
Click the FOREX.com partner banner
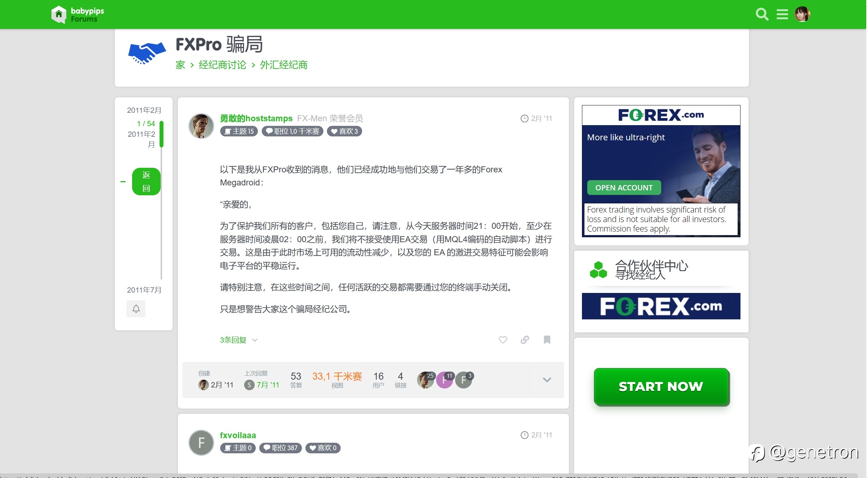[661, 306]
